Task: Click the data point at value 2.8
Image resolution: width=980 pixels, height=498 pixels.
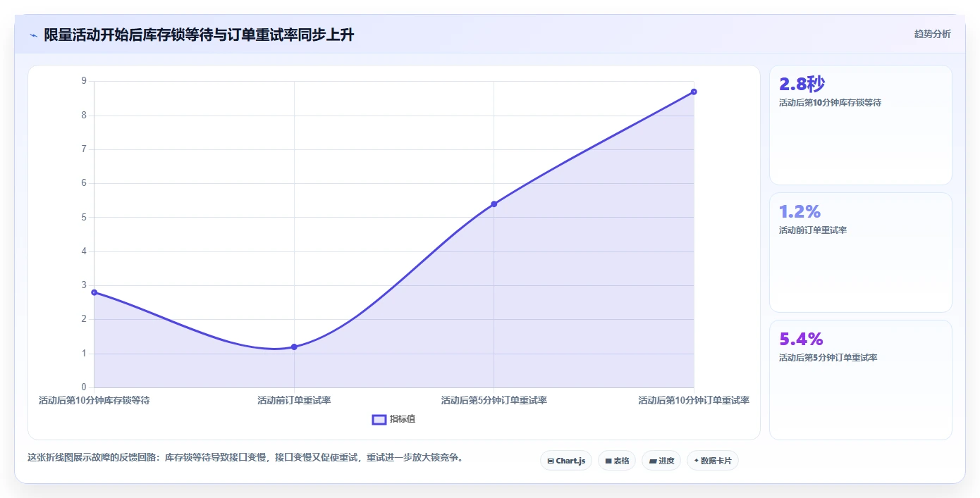Action: tap(94, 292)
